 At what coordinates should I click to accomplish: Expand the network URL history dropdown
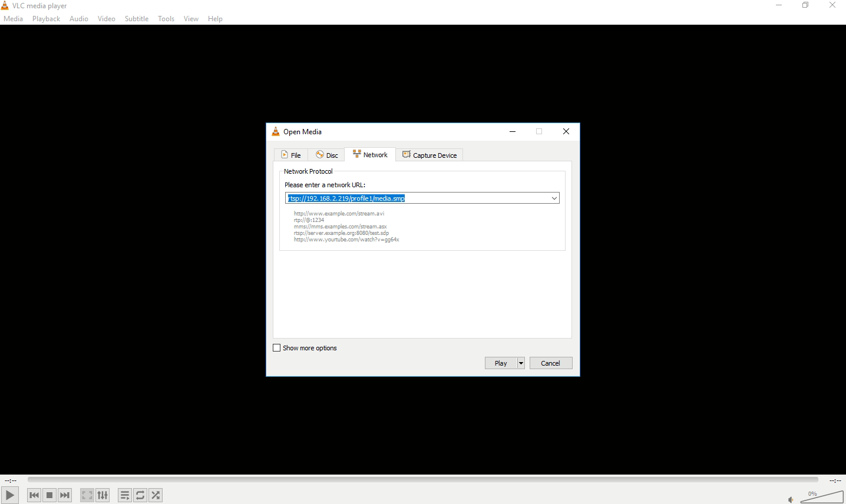(554, 198)
